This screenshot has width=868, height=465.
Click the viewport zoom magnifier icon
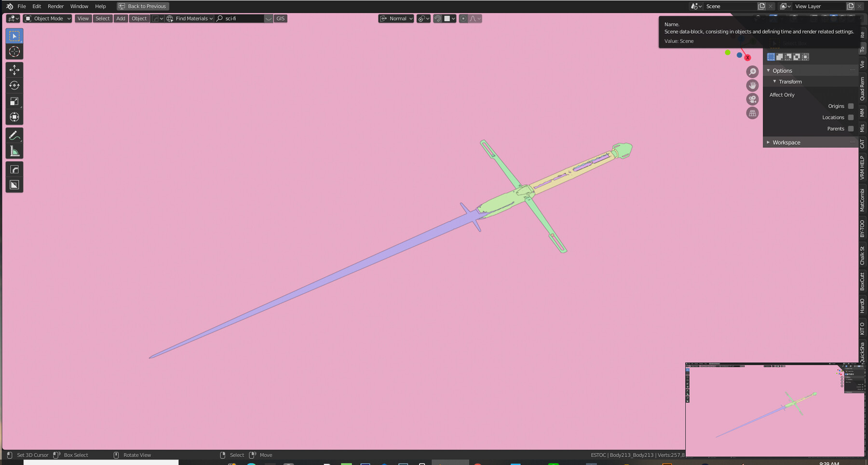click(753, 71)
